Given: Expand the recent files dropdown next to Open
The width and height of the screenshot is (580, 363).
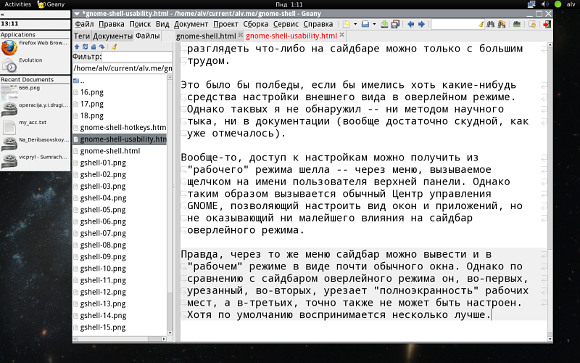Looking at the screenshot, I should point(374,24).
